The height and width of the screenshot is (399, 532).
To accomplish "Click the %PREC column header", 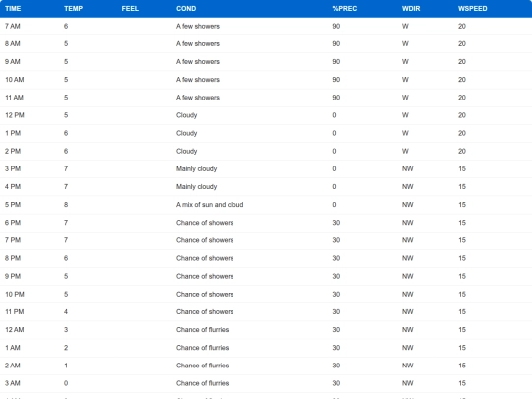I will tap(345, 9).
